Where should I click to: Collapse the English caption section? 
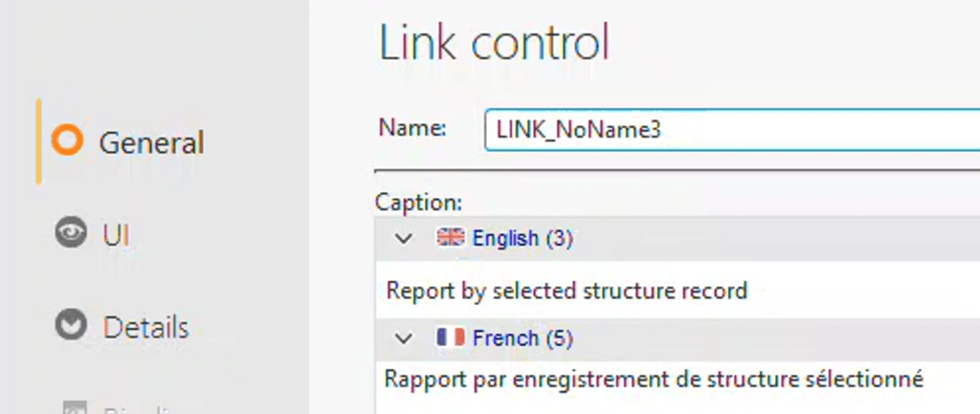pyautogui.click(x=405, y=238)
